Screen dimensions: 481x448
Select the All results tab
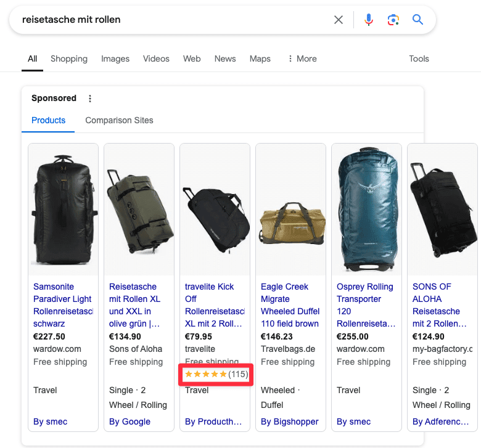(x=32, y=59)
